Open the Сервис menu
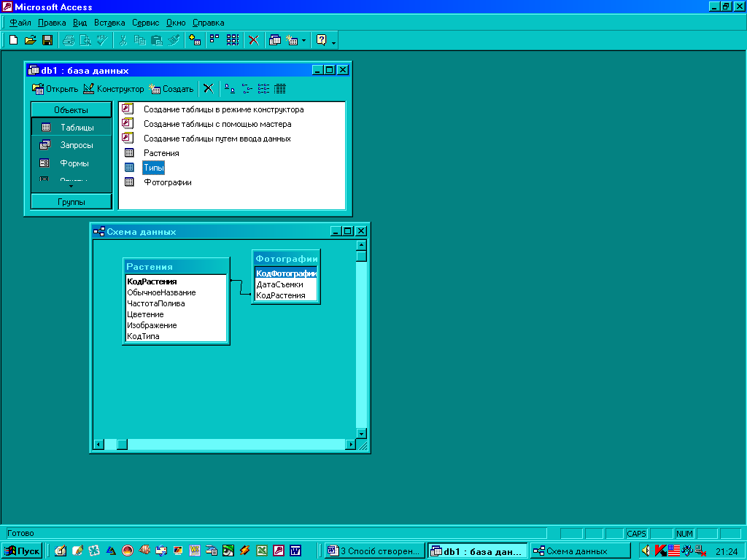Image resolution: width=747 pixels, height=560 pixels. coord(145,23)
